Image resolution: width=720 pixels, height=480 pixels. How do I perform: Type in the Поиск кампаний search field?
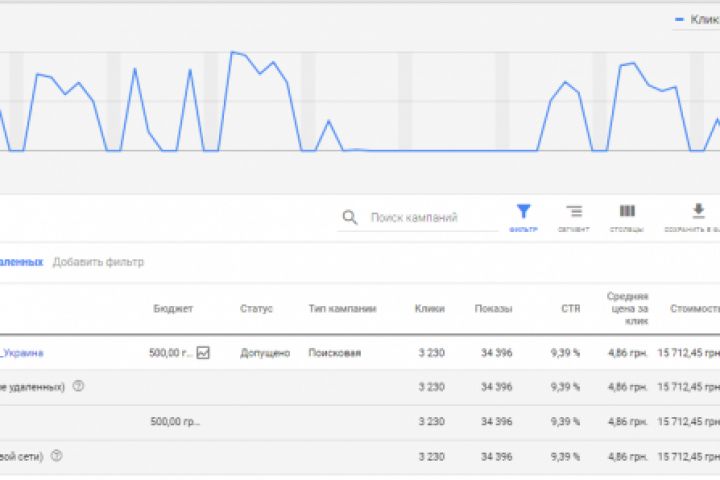click(430, 217)
